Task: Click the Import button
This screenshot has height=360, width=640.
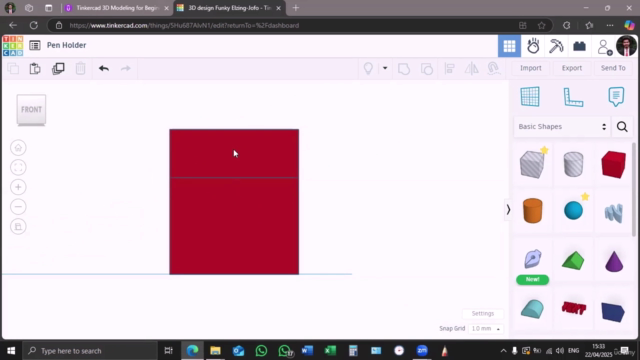Action: pyautogui.click(x=531, y=68)
